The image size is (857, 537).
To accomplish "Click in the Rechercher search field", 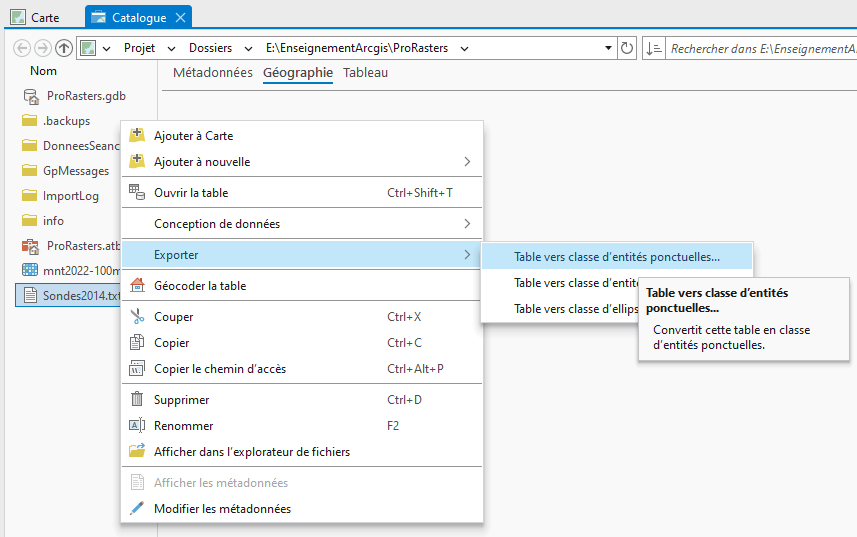I will tap(760, 48).
